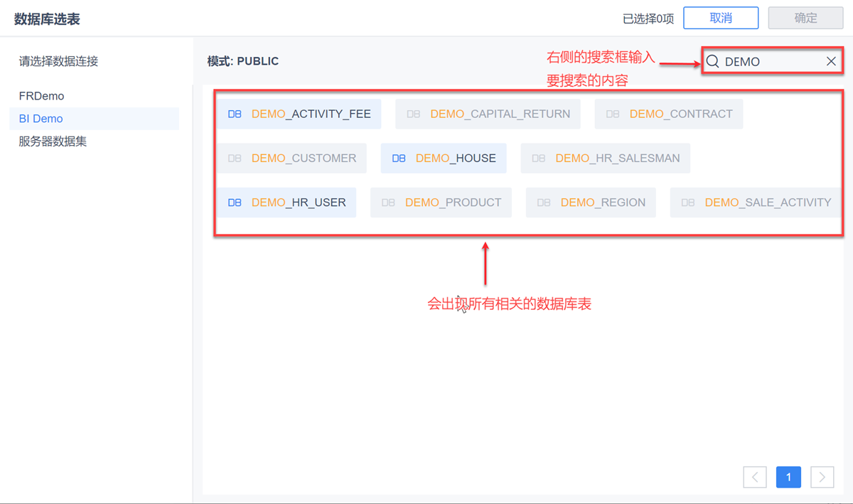
Task: Click DB icon of DEMO_REGION table
Action: coord(544,203)
